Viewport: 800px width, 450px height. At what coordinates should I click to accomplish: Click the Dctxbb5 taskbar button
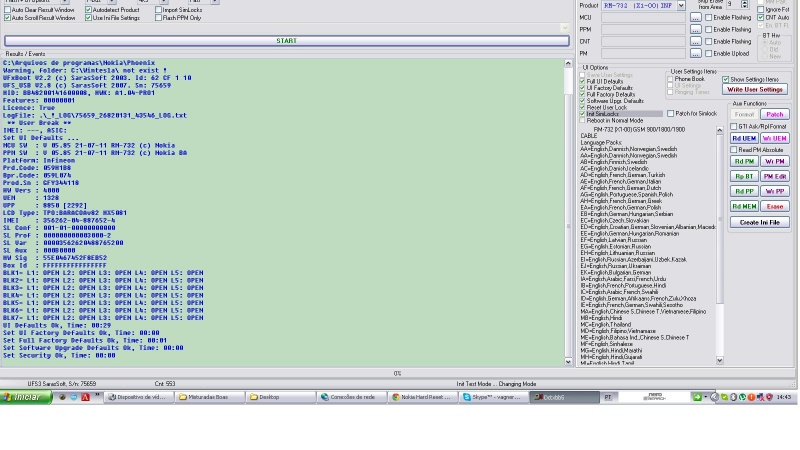(x=564, y=397)
